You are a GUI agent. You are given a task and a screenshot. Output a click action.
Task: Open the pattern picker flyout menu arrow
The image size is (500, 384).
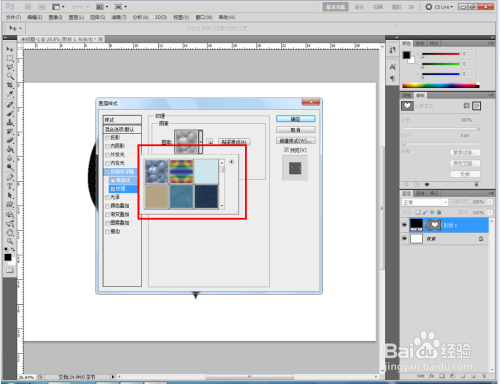232,162
